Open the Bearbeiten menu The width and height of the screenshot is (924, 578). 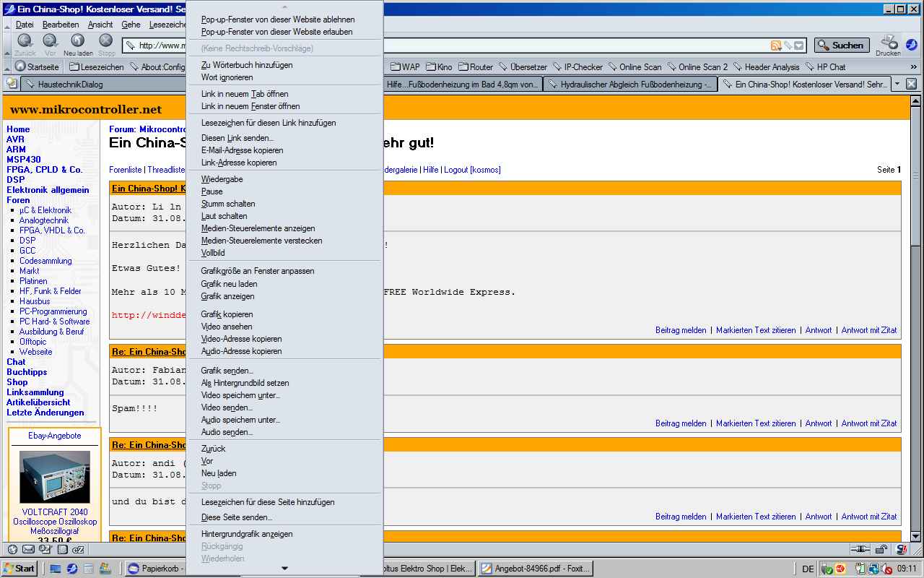(61, 25)
